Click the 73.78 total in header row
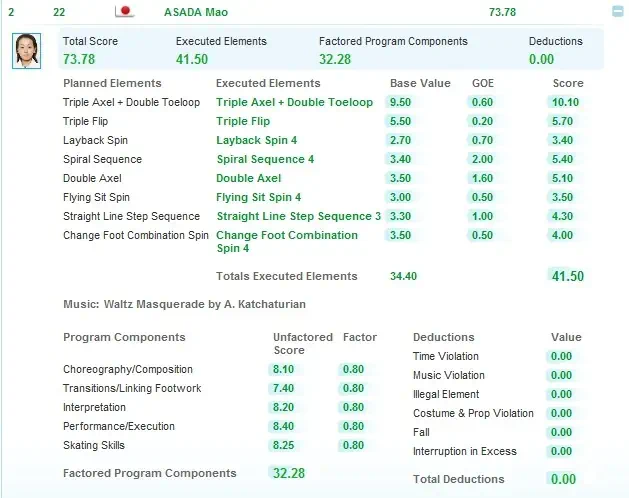The height and width of the screenshot is (498, 629). click(502, 12)
